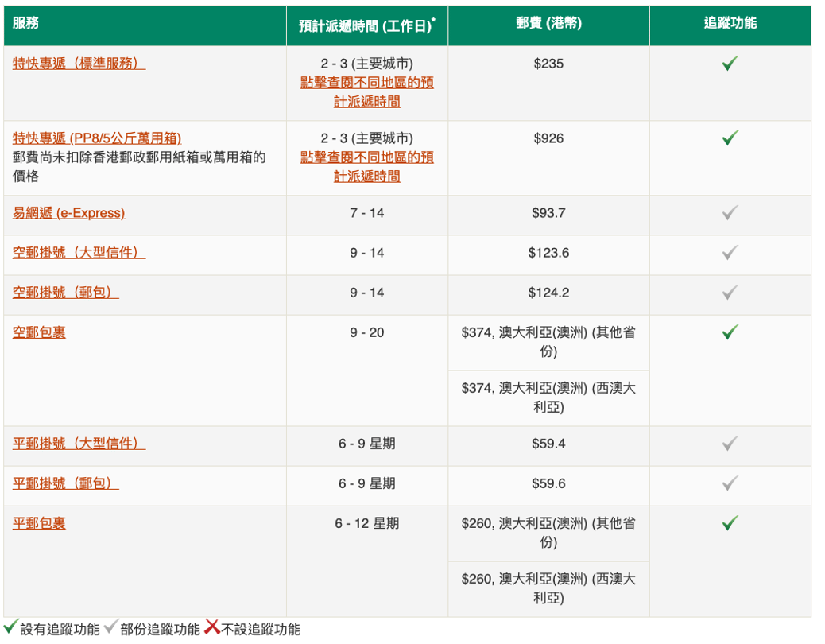Image resolution: width=825 pixels, height=644 pixels.
Task: Click green tracking checkmark for 特快專遞（標準服務）
Action: click(x=730, y=64)
